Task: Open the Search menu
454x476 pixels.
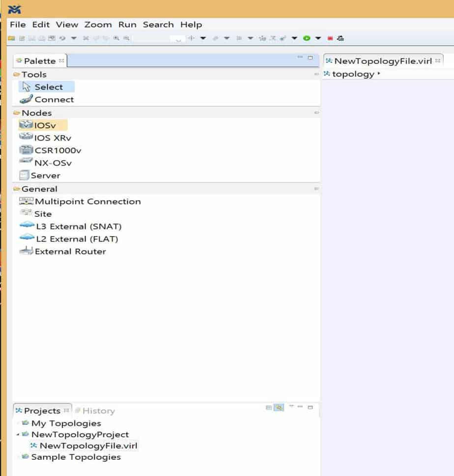Action: point(159,25)
